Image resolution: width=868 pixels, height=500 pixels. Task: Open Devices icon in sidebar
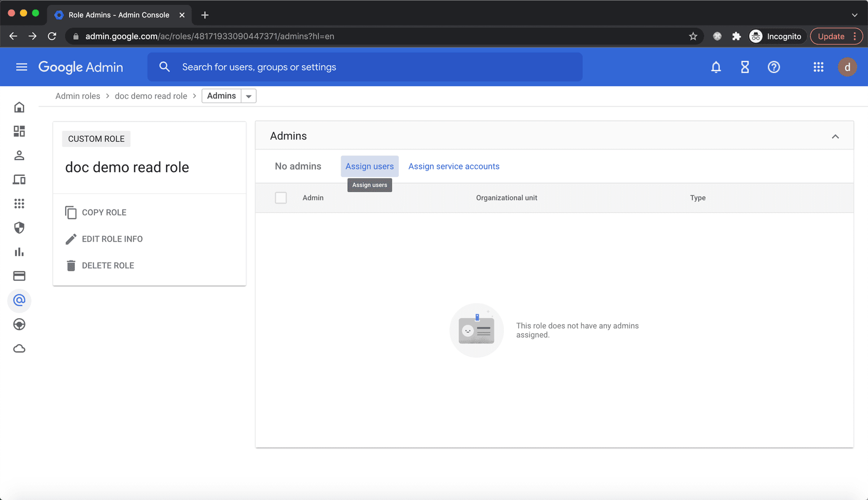20,180
